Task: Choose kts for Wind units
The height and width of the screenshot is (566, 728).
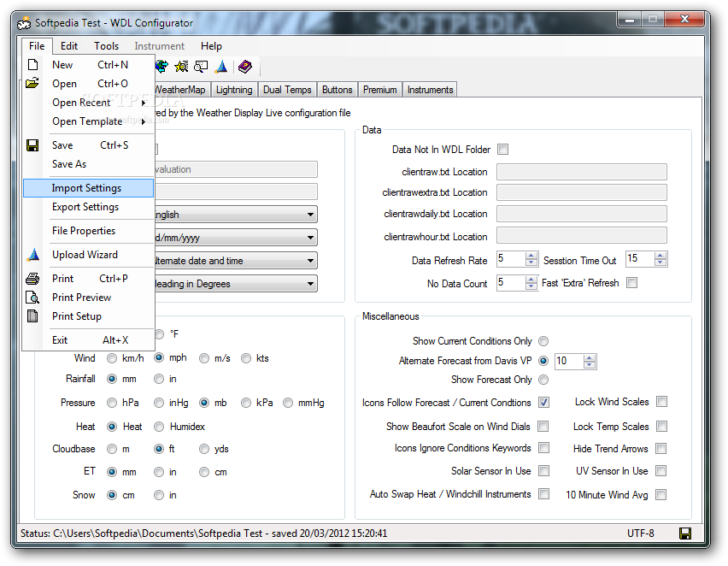Action: point(246,358)
